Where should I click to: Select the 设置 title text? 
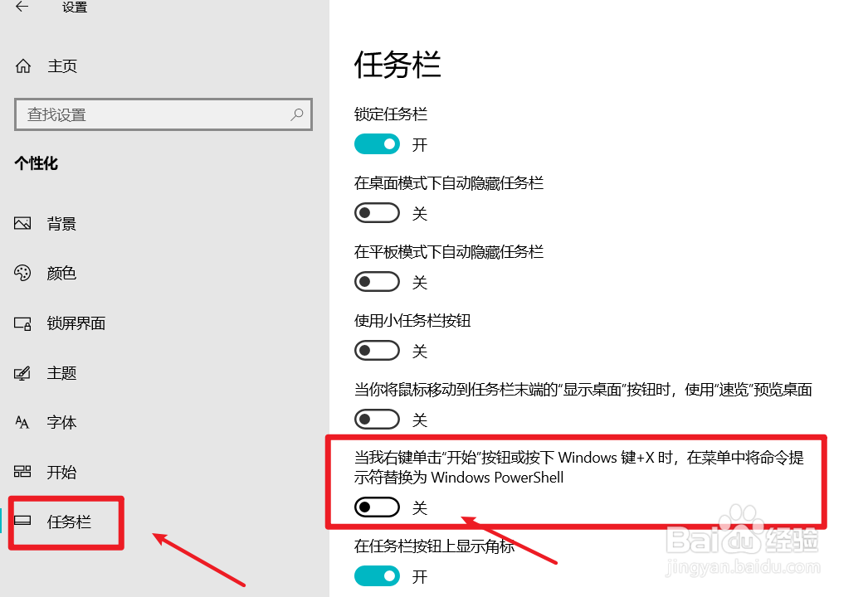(74, 7)
